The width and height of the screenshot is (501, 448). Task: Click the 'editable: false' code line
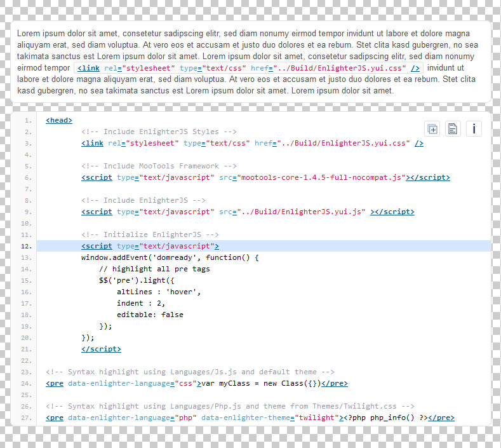pyautogui.click(x=150, y=315)
